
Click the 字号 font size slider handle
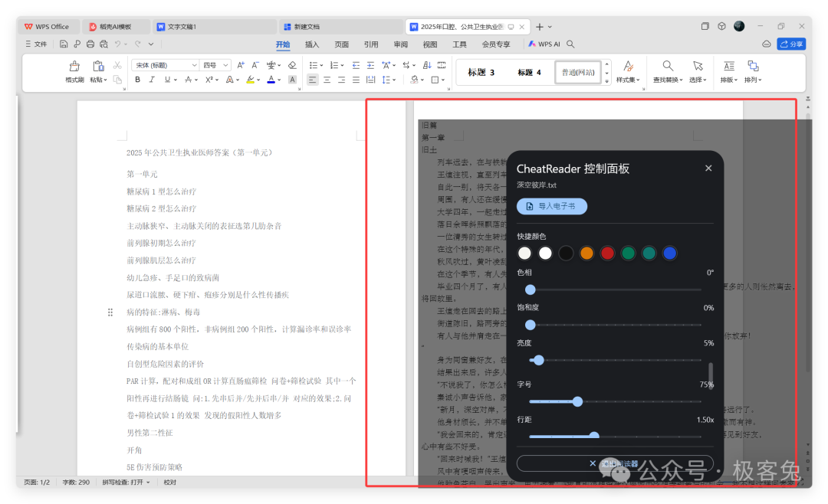pos(578,401)
